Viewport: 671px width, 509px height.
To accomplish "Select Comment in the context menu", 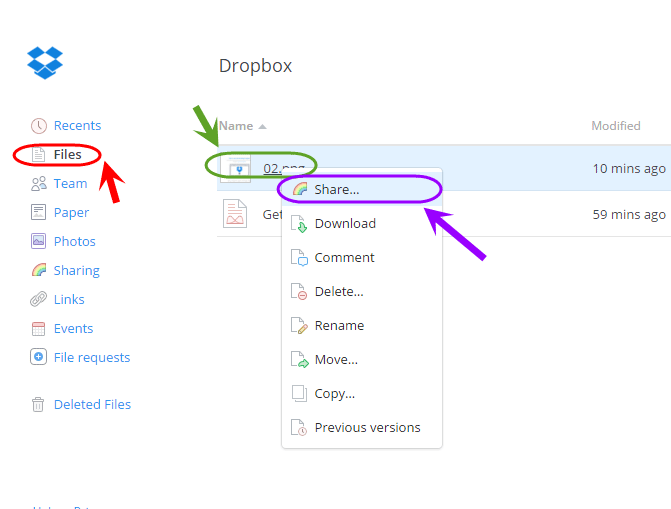I will click(x=362, y=258).
